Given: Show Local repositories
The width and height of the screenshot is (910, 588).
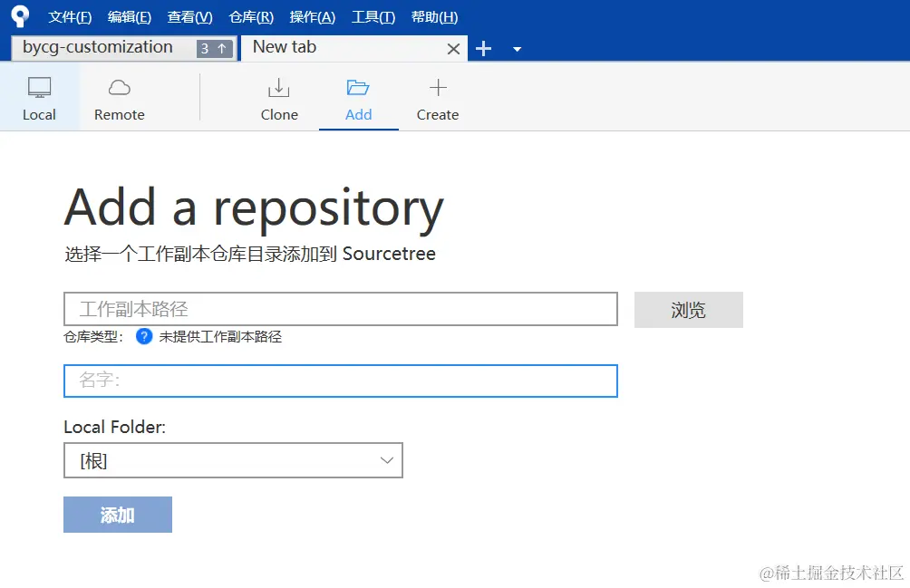Looking at the screenshot, I should click(40, 98).
